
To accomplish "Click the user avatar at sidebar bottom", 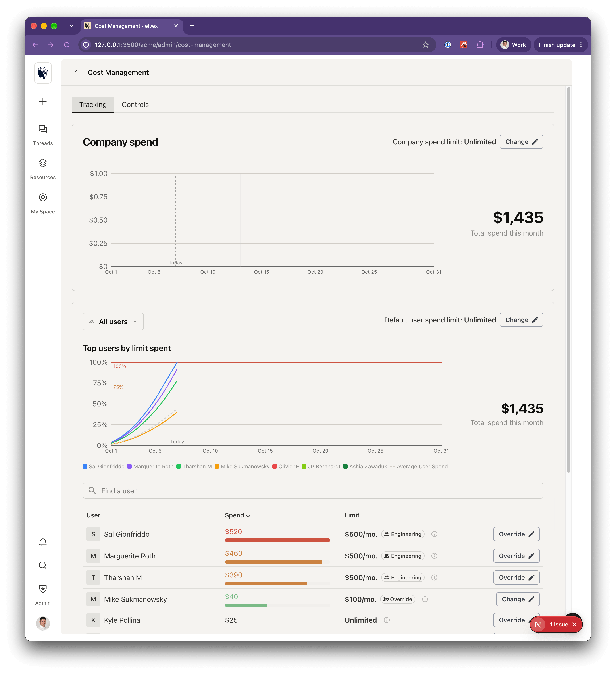I will pos(43,623).
